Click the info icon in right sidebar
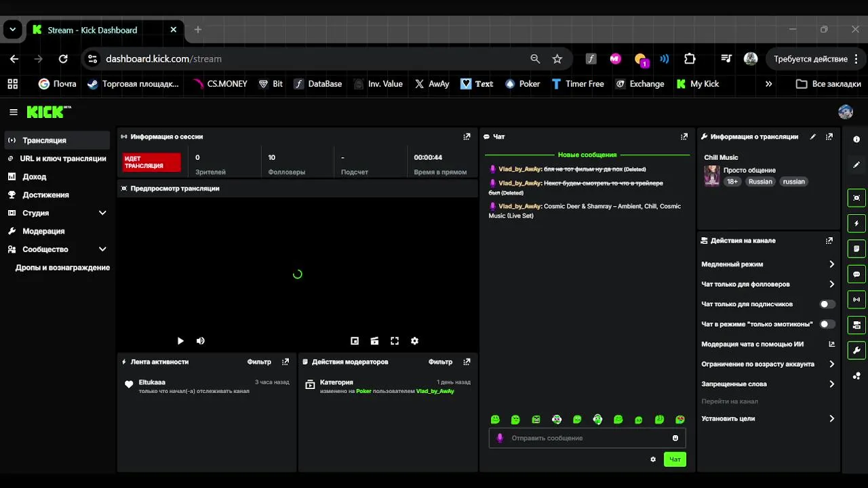868x488 pixels. pos(856,139)
